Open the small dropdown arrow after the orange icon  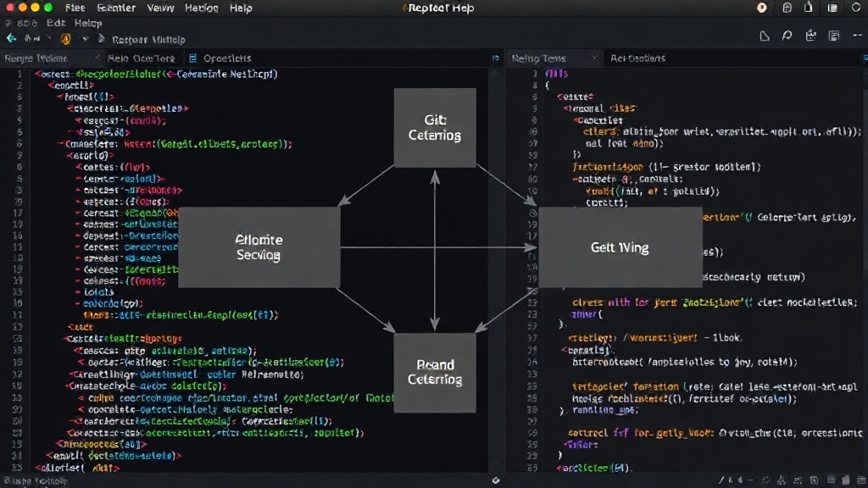[x=85, y=39]
